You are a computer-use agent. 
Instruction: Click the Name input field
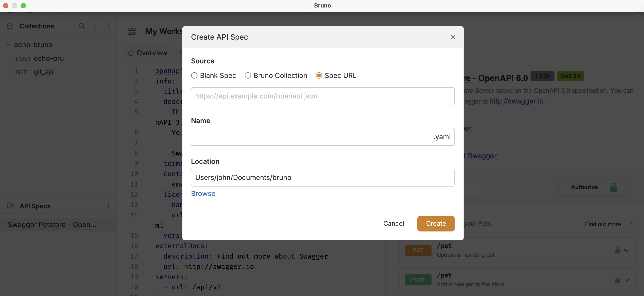[322, 137]
